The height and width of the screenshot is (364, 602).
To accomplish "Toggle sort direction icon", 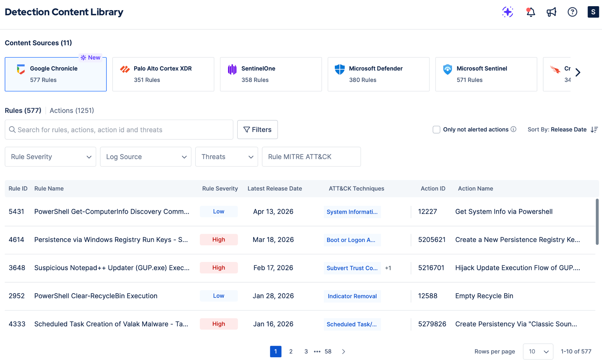I will pyautogui.click(x=594, y=130).
